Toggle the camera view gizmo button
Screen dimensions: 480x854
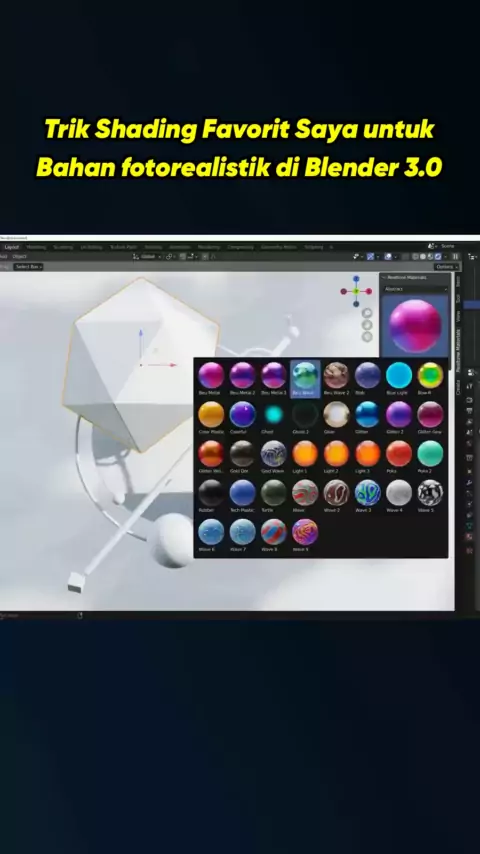(x=367, y=337)
